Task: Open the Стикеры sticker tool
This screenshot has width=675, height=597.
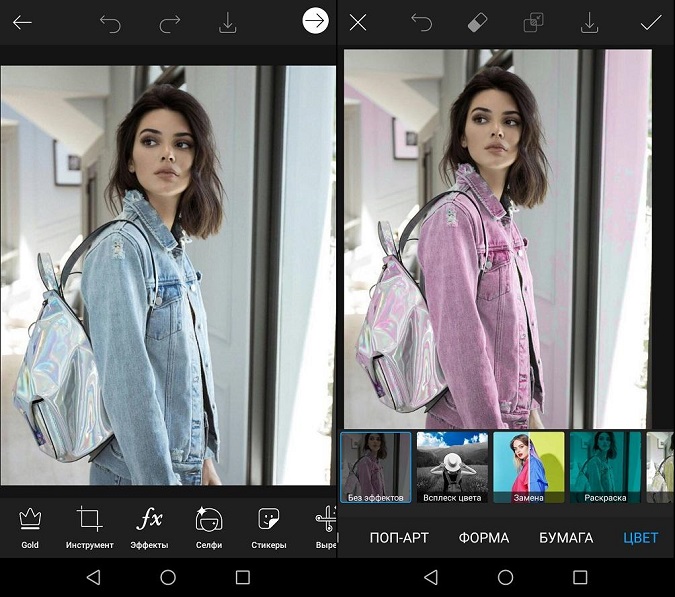Action: pos(269,527)
